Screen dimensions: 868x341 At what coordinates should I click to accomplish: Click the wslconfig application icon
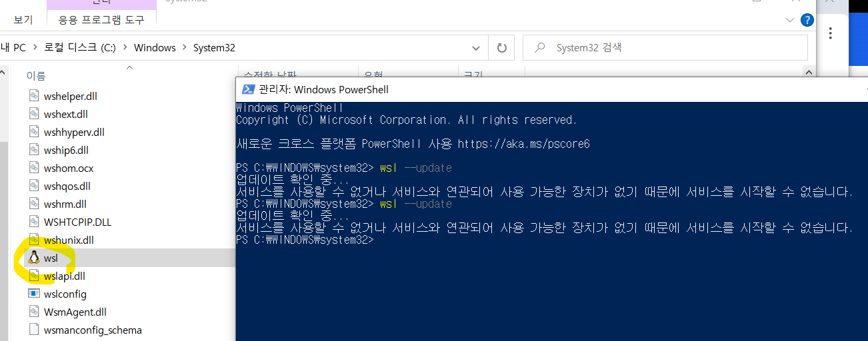click(34, 294)
